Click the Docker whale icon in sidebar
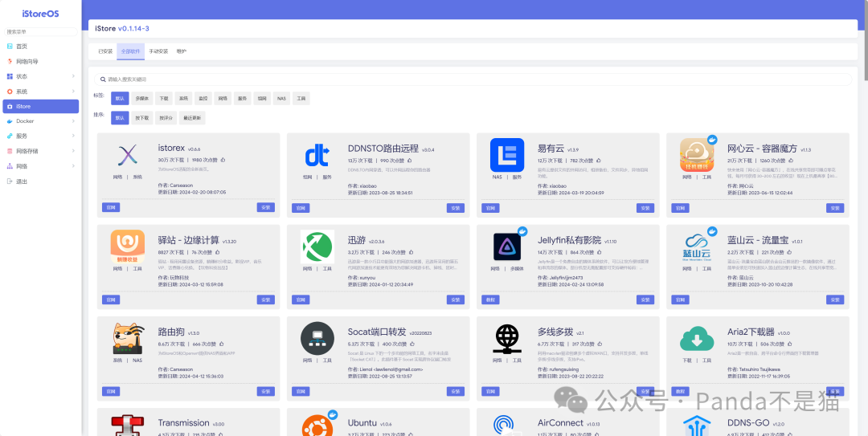 point(10,121)
